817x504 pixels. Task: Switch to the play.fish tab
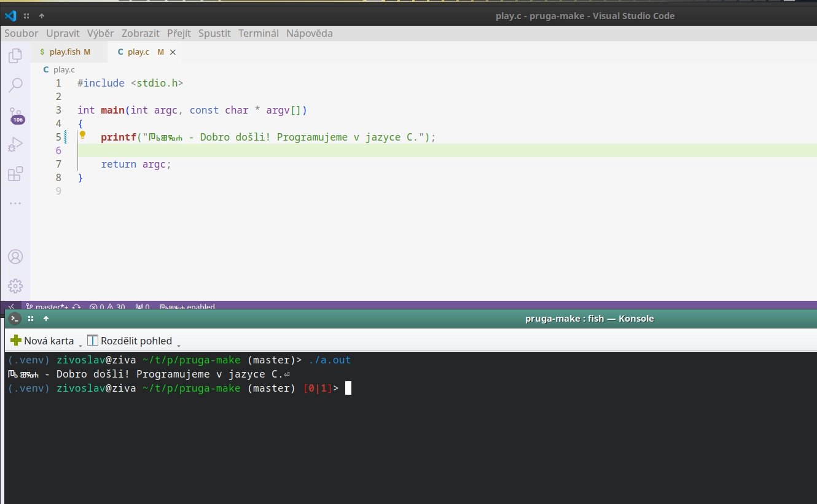click(65, 52)
